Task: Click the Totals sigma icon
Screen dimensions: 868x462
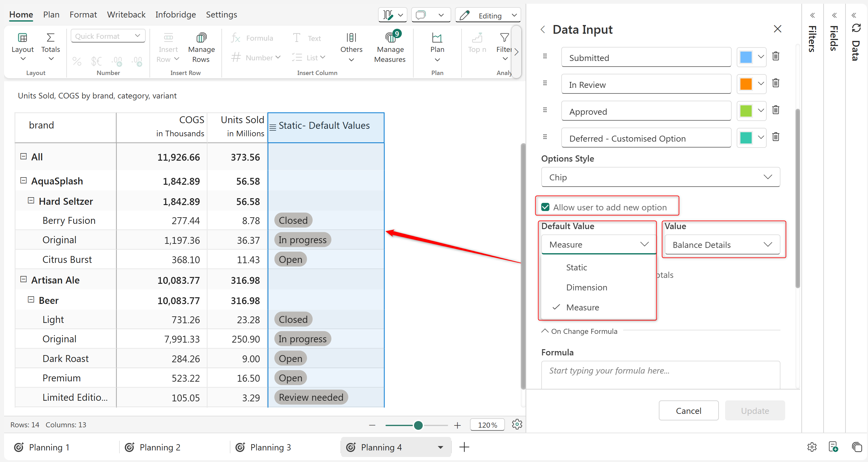Action: pos(51,38)
